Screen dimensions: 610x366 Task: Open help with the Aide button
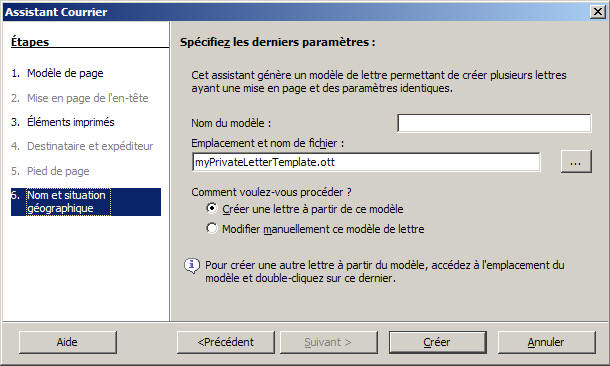tap(68, 342)
